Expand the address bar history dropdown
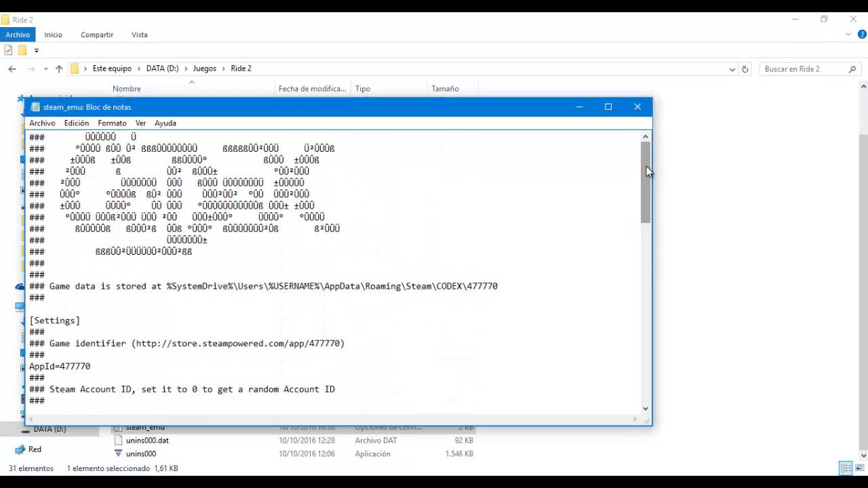This screenshot has height=488, width=868. 732,69
